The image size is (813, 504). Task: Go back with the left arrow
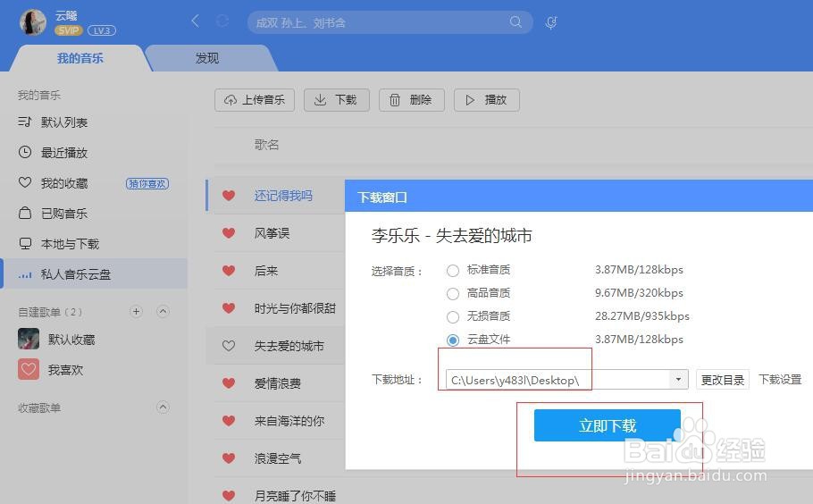pyautogui.click(x=196, y=21)
